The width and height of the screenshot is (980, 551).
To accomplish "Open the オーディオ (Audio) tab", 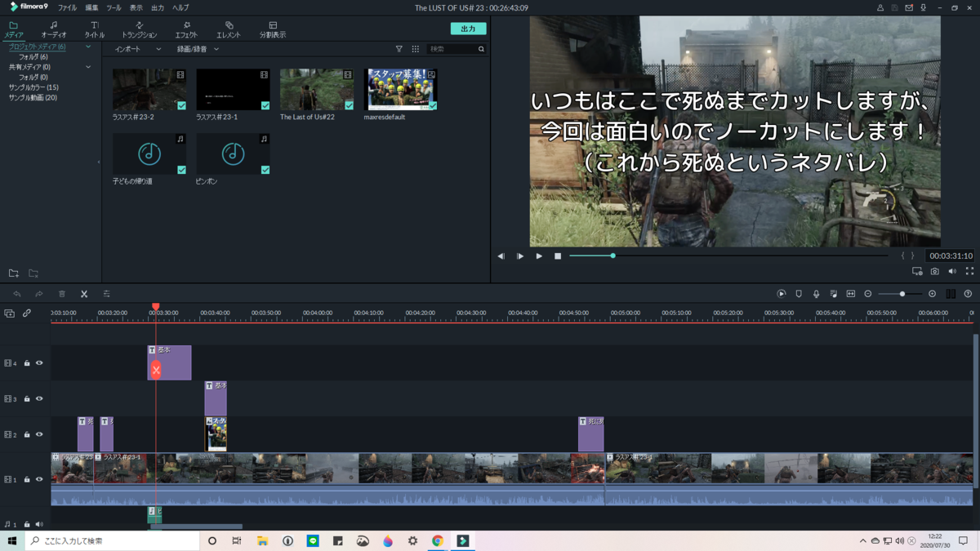I will click(54, 30).
